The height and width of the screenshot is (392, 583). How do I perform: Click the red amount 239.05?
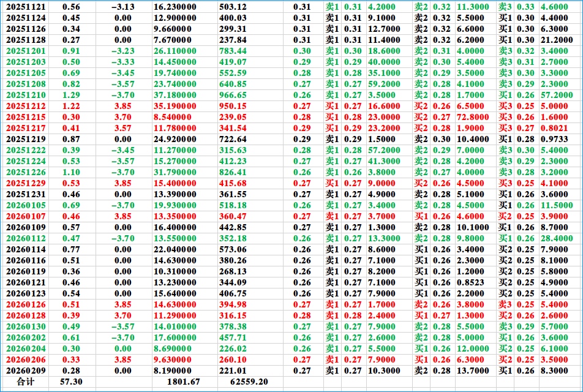click(x=233, y=117)
